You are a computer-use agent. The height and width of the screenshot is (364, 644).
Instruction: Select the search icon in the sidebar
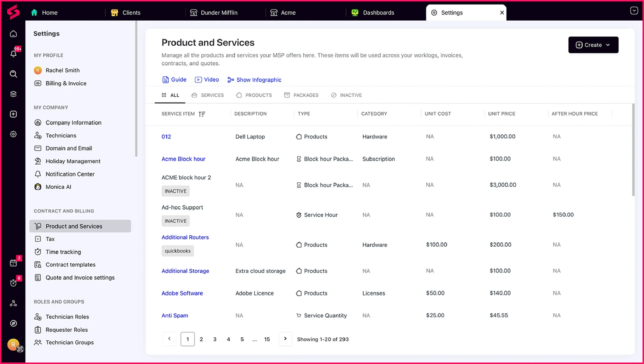[x=13, y=74]
